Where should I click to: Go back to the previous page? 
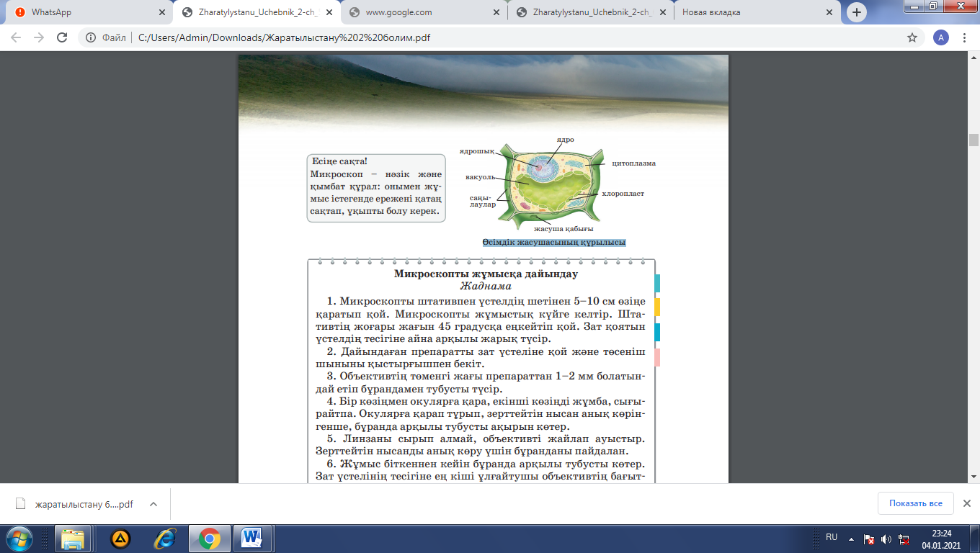(x=16, y=37)
